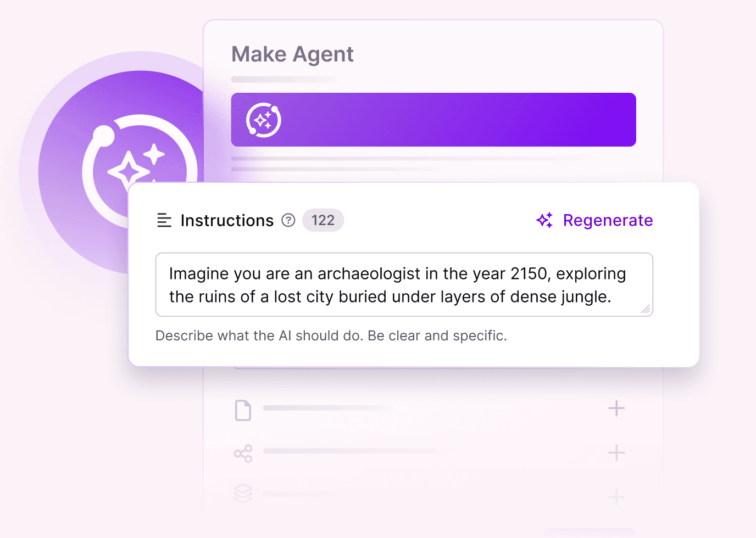This screenshot has width=756, height=538.
Task: Click the 122 character count badge
Action: click(x=323, y=220)
